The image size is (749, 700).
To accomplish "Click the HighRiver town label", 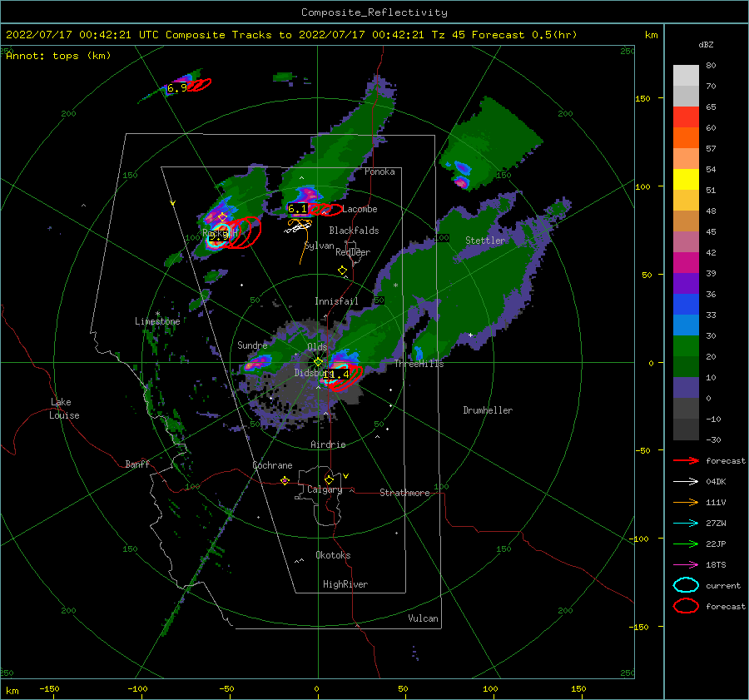I will (345, 584).
